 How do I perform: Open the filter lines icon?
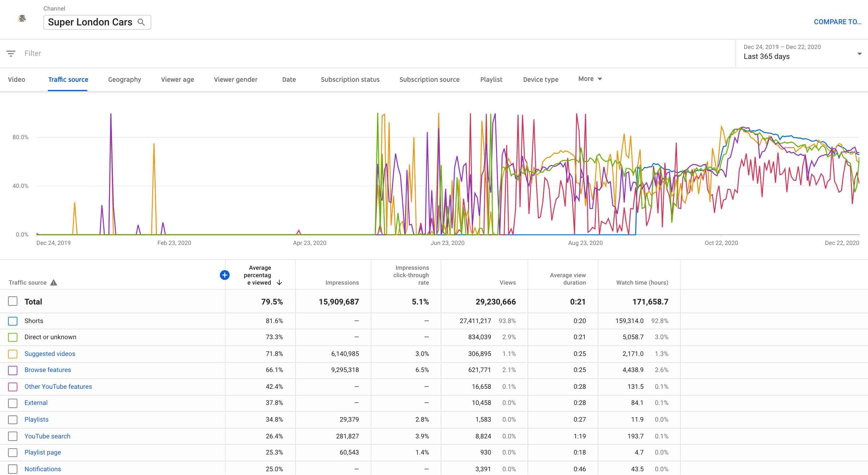click(x=11, y=53)
